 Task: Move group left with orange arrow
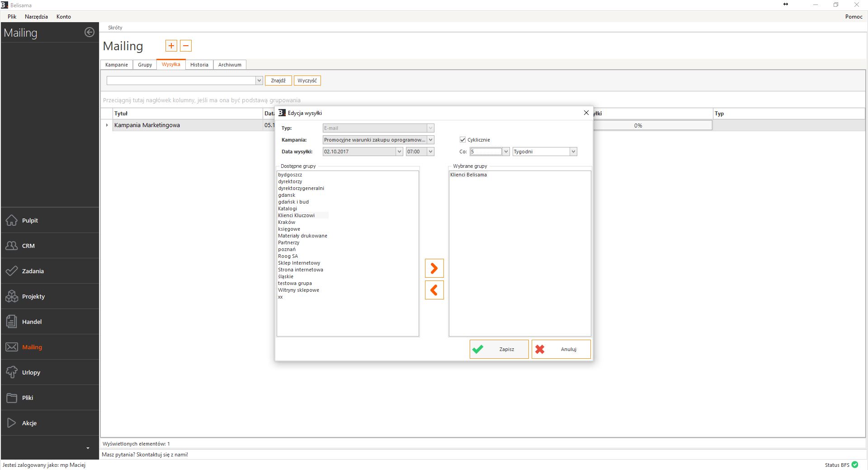434,290
